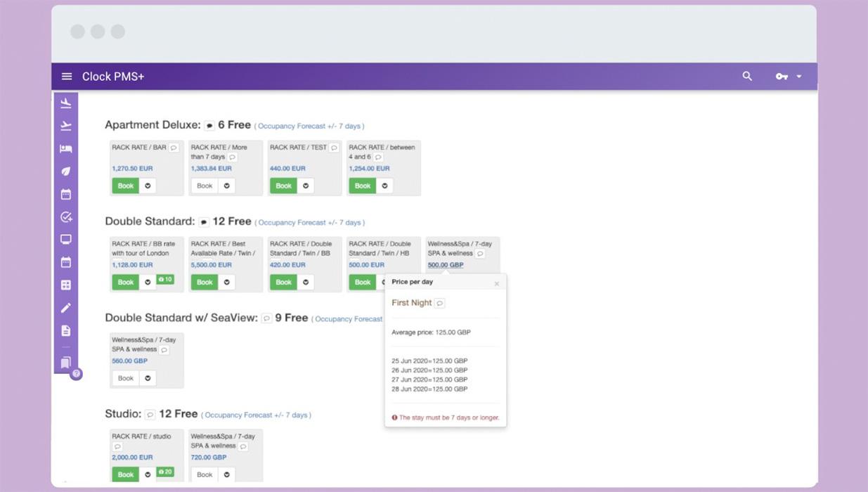
Task: Click the Clock PMS+ title
Action: 113,77
